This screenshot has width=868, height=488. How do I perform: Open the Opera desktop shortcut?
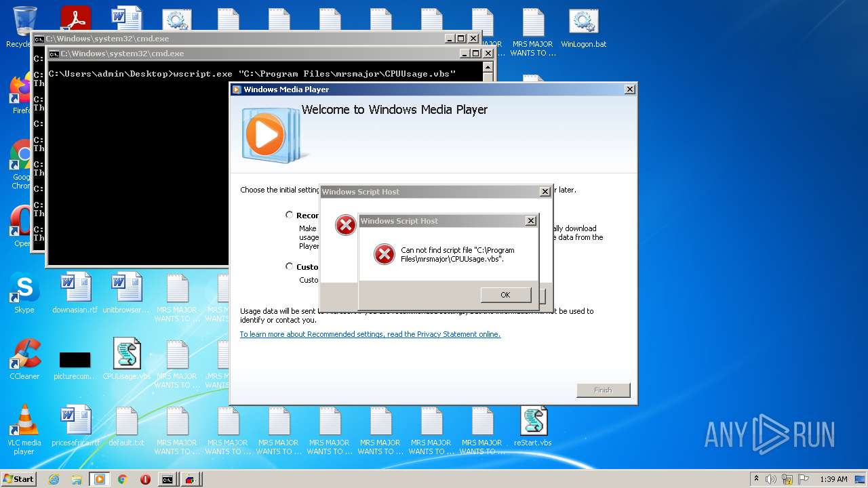point(22,227)
